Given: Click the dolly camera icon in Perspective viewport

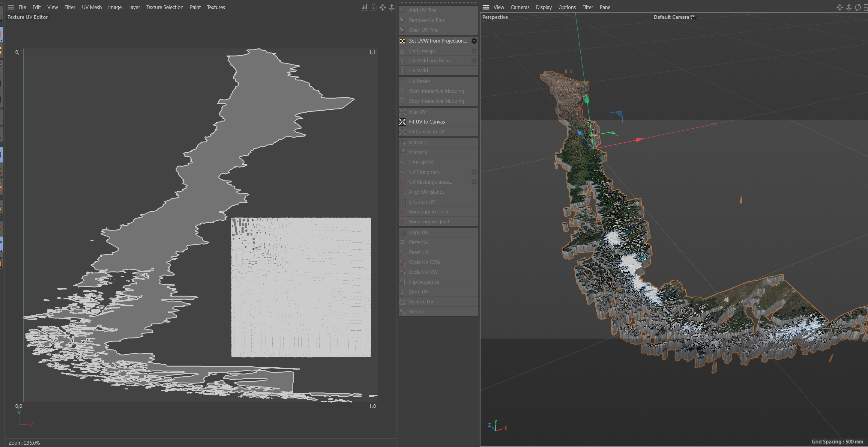Looking at the screenshot, I should pos(849,7).
